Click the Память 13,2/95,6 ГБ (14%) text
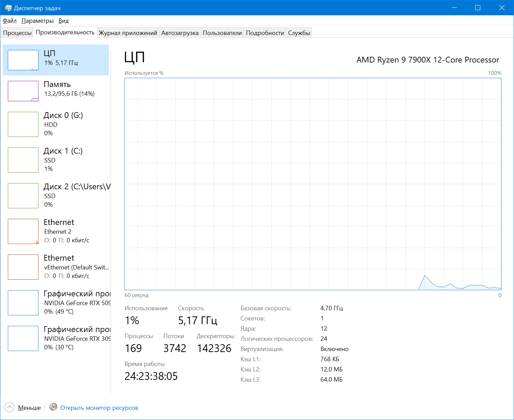The image size is (514, 420). point(69,94)
